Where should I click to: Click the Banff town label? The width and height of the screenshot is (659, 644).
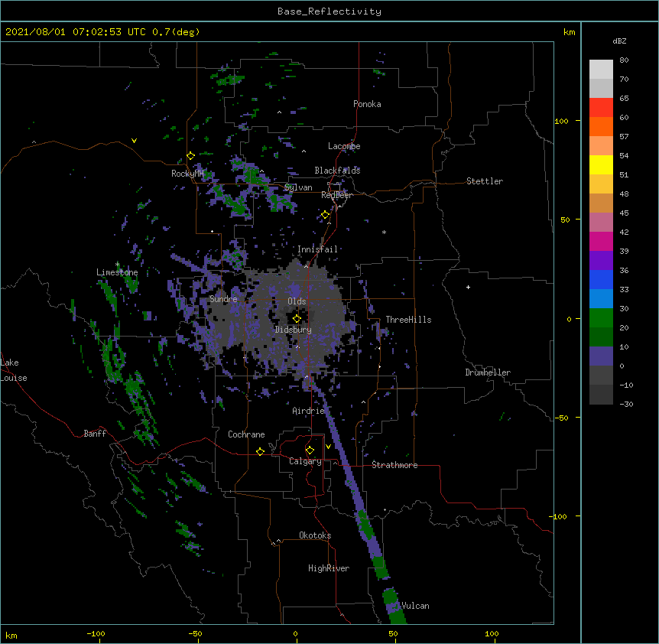[x=95, y=434]
